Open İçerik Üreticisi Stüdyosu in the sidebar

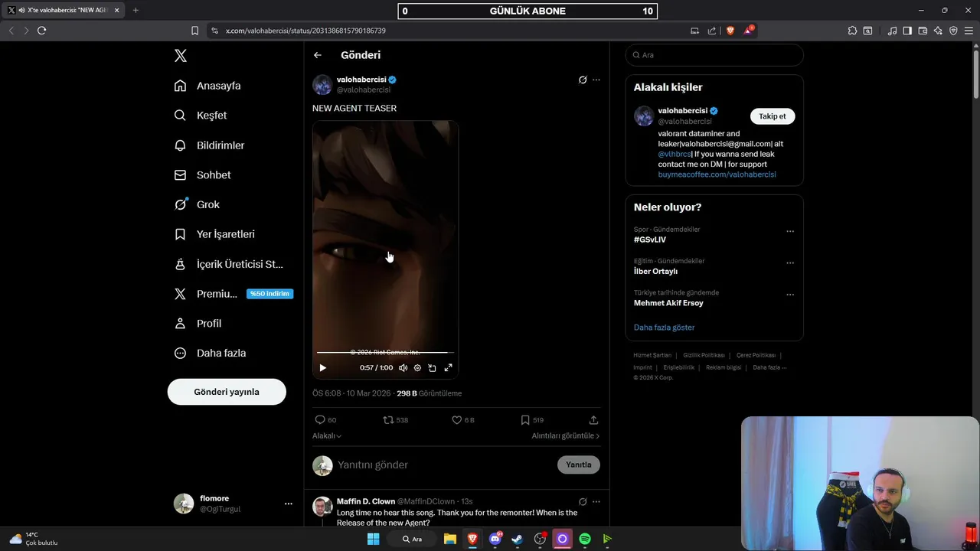click(x=229, y=264)
